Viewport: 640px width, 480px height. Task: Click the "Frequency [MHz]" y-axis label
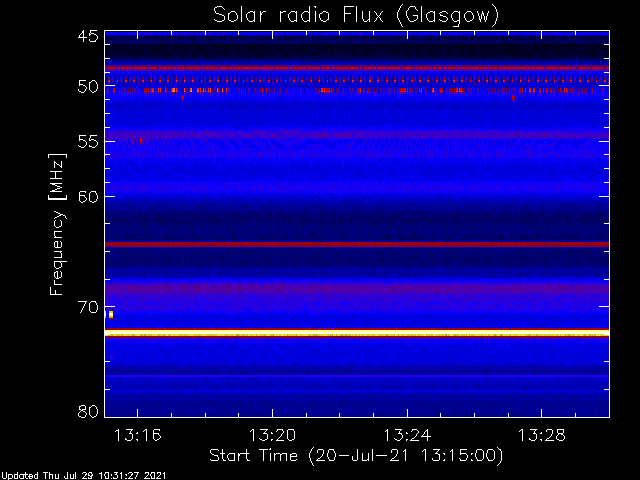(x=58, y=223)
